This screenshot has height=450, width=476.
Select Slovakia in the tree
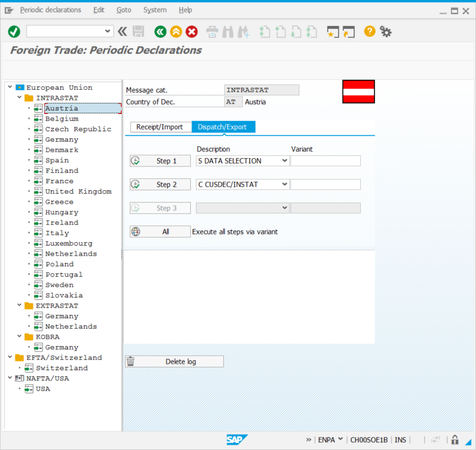(64, 295)
